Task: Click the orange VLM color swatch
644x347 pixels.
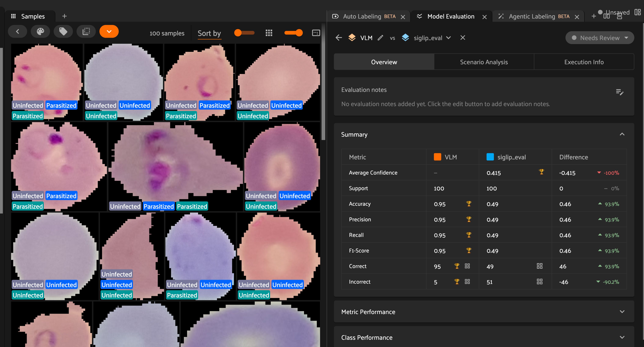Action: click(x=437, y=157)
